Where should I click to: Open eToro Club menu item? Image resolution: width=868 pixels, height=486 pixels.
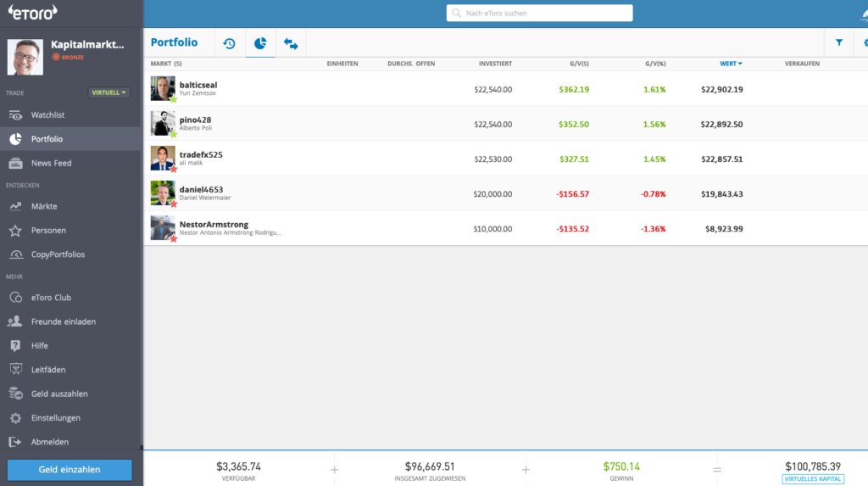(51, 298)
